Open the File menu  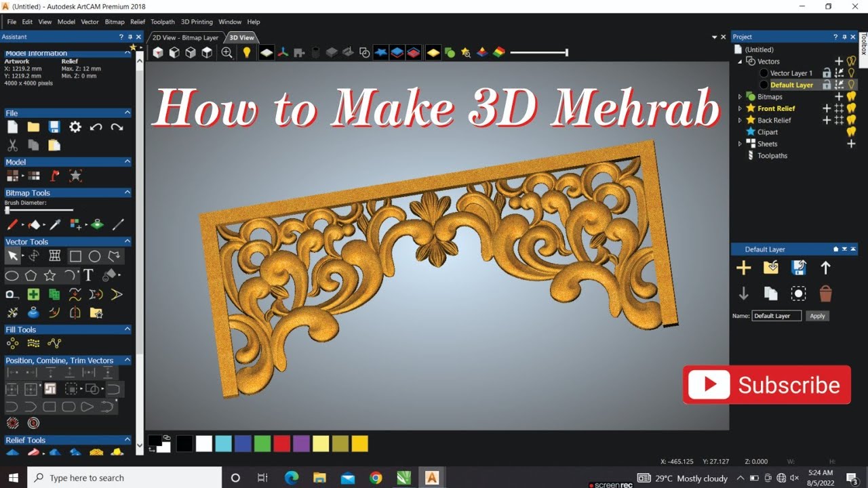point(12,22)
